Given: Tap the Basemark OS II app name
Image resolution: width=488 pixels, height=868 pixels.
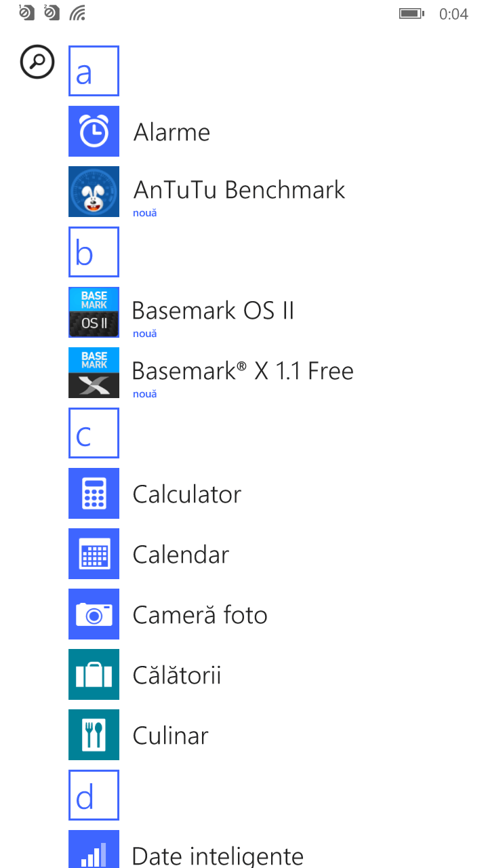Looking at the screenshot, I should pyautogui.click(x=213, y=311).
